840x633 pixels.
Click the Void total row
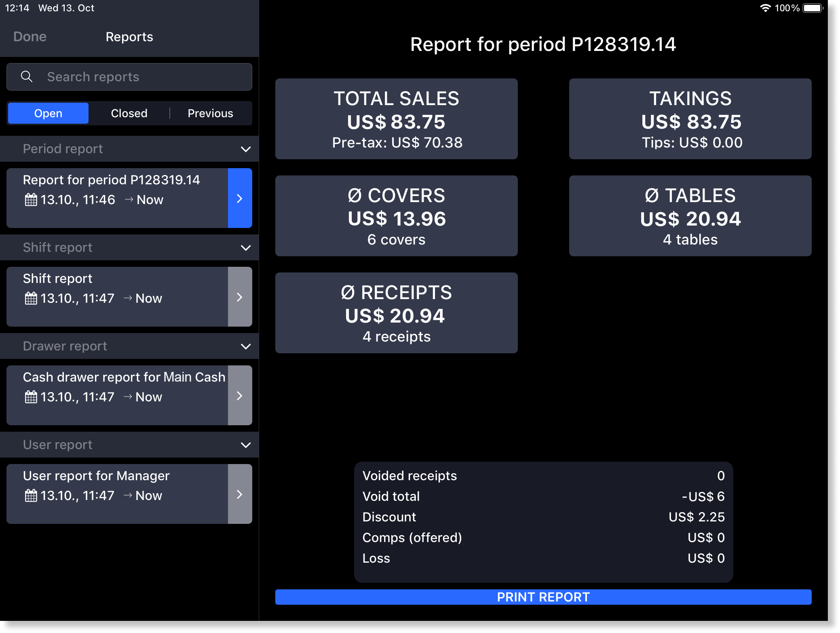(x=543, y=496)
